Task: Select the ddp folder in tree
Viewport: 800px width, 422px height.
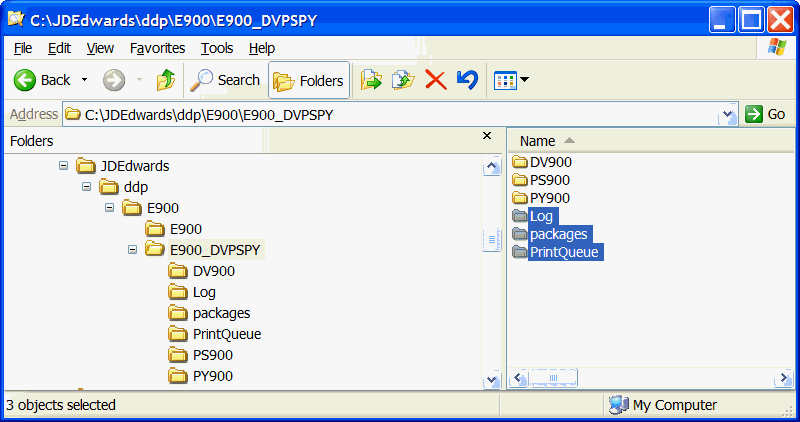Action: (136, 187)
